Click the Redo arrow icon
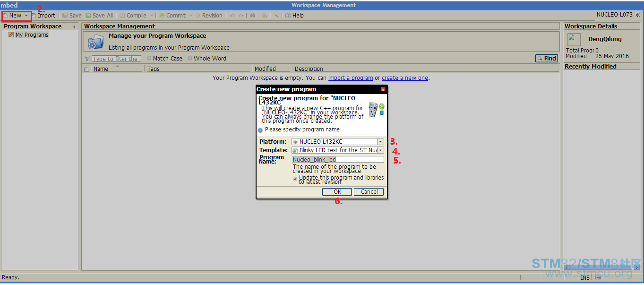 coord(241,16)
